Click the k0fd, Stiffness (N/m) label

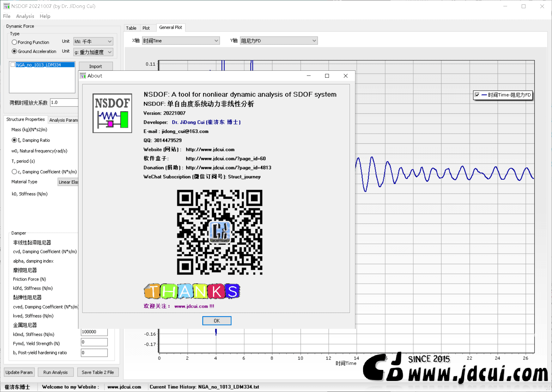(33, 288)
